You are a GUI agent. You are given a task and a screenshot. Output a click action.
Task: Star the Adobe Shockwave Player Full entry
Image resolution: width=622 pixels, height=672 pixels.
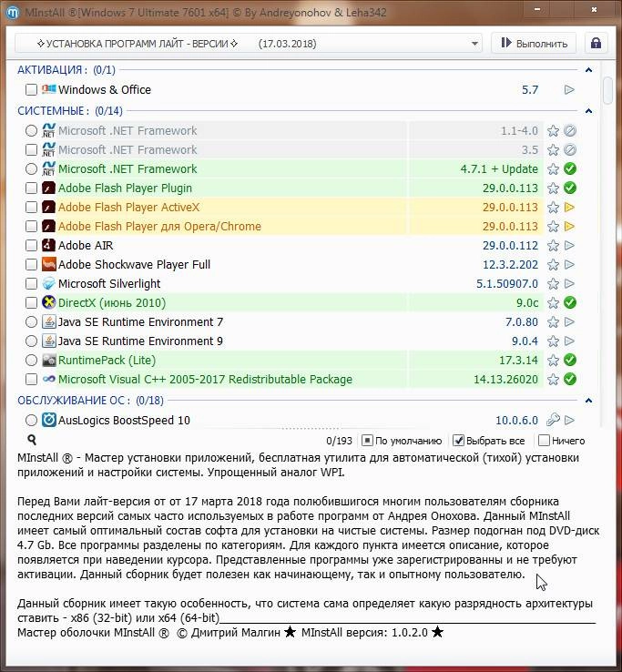pos(553,265)
